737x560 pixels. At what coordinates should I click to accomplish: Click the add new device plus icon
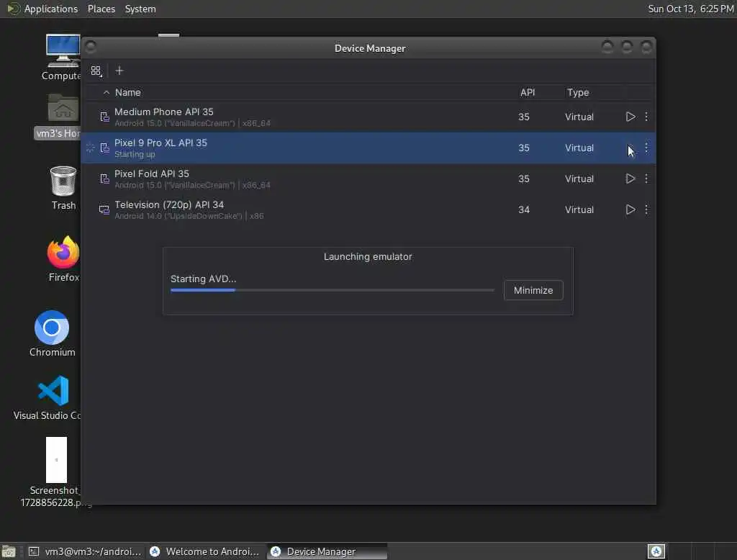[x=119, y=71]
